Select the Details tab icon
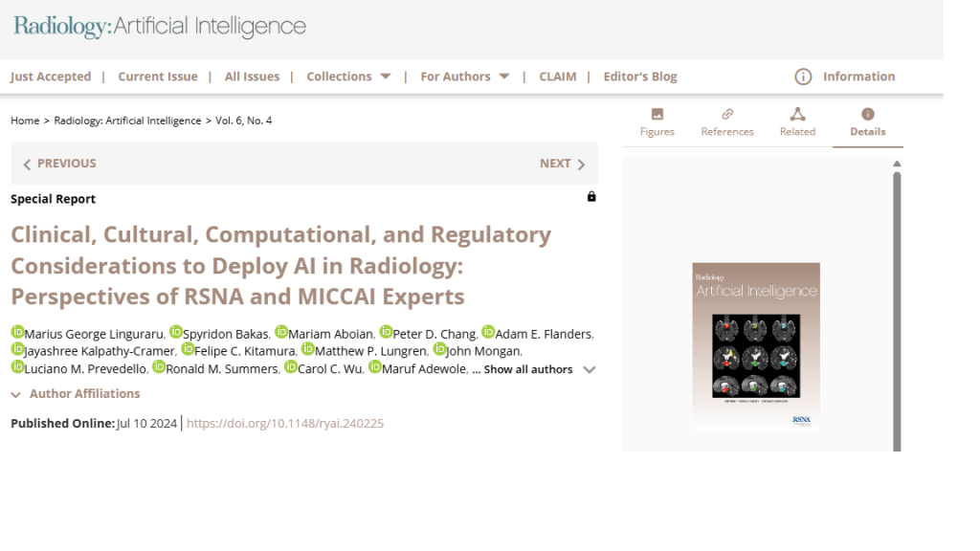This screenshot has height=551, width=980. pyautogui.click(x=867, y=114)
